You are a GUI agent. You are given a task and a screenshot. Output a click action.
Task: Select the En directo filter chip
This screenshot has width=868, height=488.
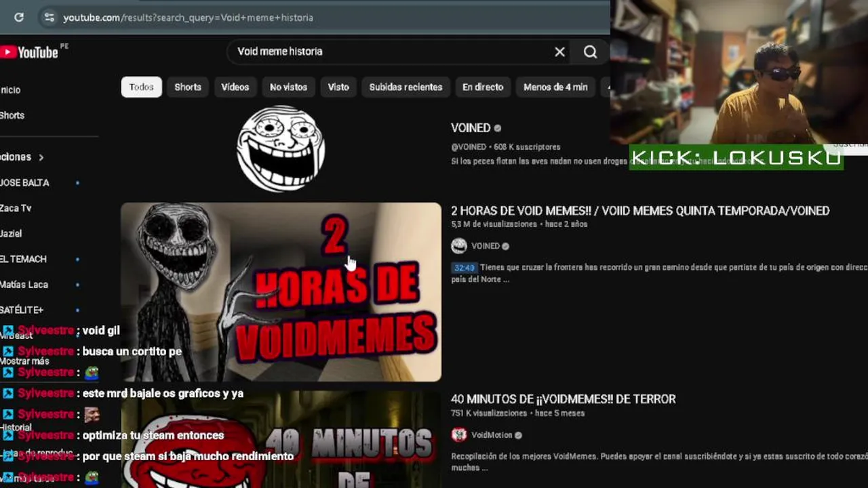click(483, 87)
